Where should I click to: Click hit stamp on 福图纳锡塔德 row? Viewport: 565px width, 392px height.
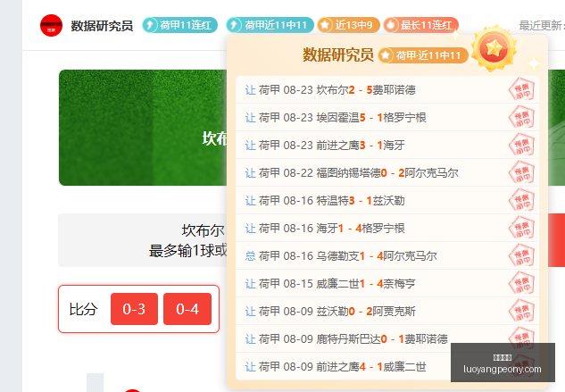521,172
